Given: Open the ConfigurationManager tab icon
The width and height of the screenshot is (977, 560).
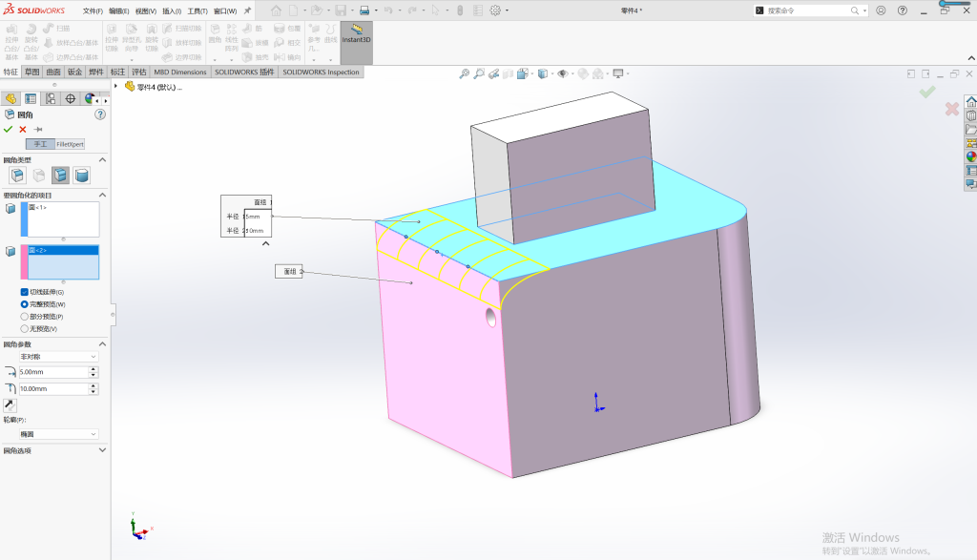Looking at the screenshot, I should (51, 98).
